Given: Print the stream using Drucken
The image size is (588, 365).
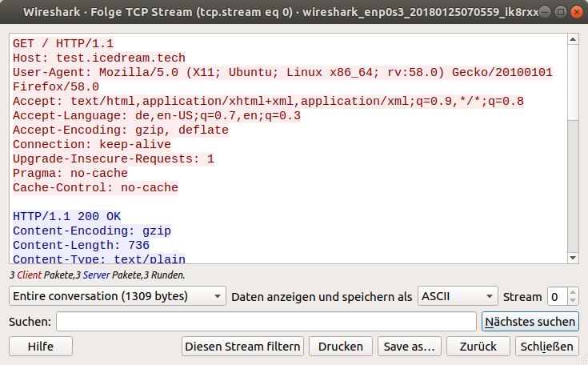Looking at the screenshot, I should [x=341, y=347].
